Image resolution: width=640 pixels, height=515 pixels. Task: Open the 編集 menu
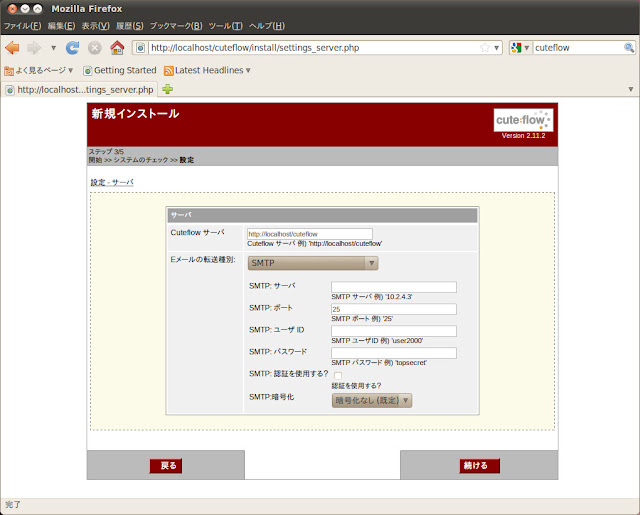point(61,26)
